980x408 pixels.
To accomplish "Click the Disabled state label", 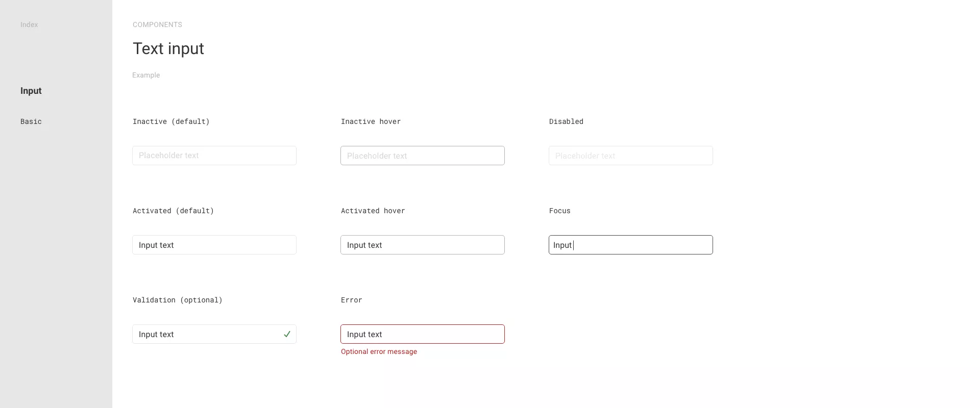I will click(x=566, y=121).
